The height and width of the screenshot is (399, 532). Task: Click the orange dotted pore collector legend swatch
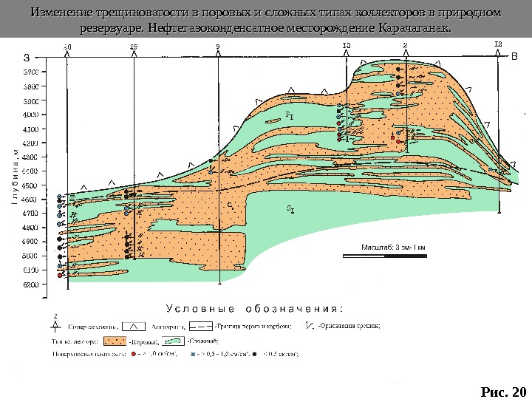[x=115, y=341]
